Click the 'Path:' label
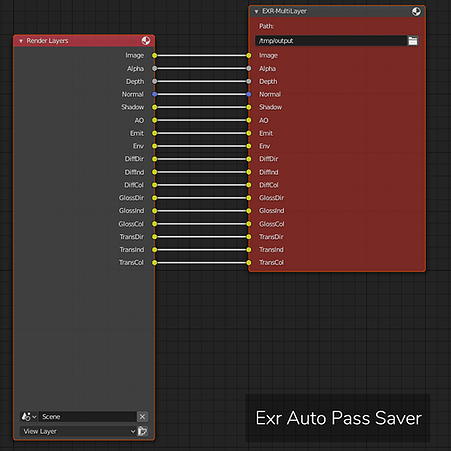The height and width of the screenshot is (451, 451). (x=266, y=26)
